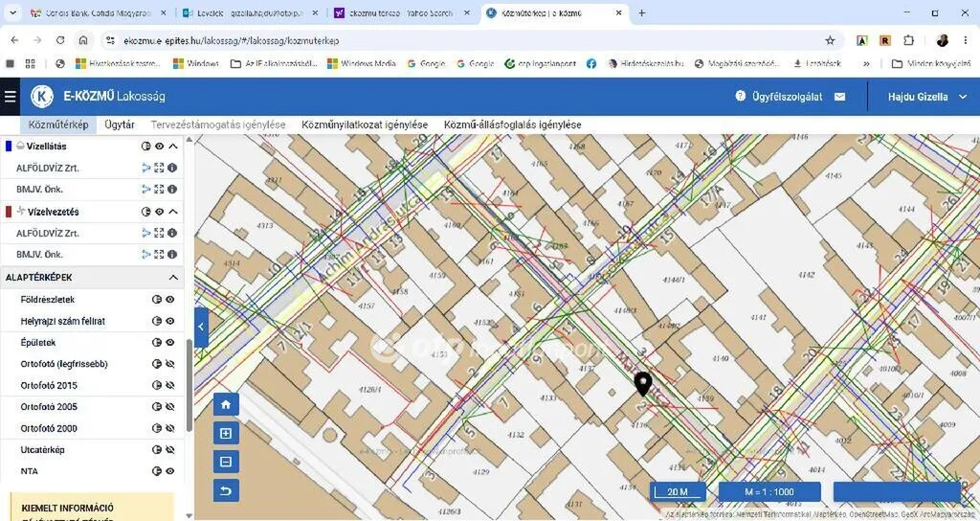Show info for BMJV. Önk. under Vízellátás
This screenshot has height=521, width=980.
[x=172, y=189]
